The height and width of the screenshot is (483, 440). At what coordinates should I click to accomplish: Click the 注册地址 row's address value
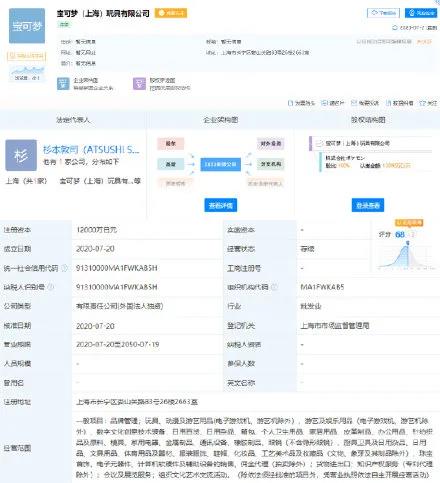137,402
